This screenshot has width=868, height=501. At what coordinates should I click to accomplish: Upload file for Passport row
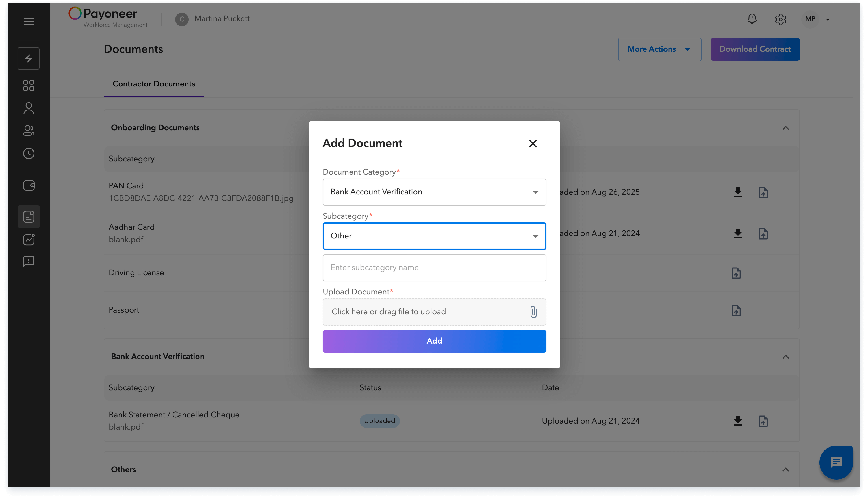click(736, 310)
